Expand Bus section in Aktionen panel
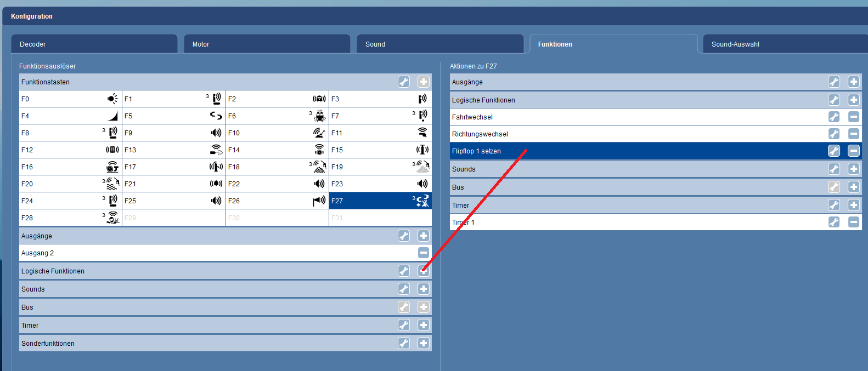868x371 pixels. (x=854, y=187)
